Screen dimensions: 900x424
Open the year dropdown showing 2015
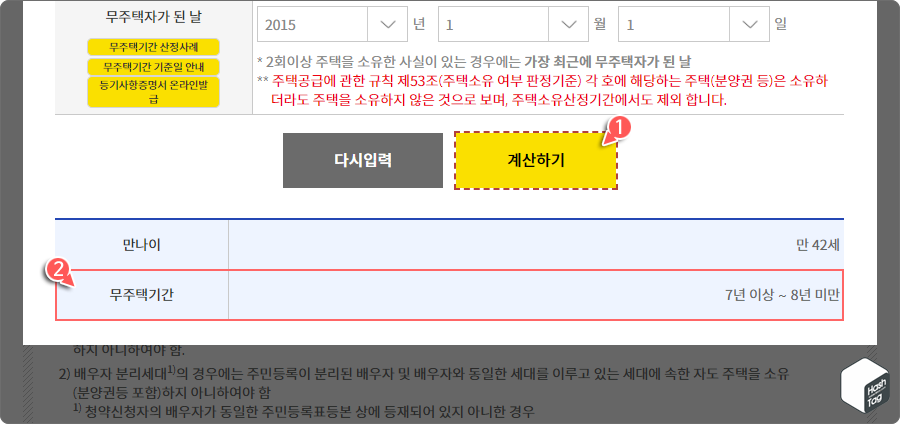pos(332,24)
